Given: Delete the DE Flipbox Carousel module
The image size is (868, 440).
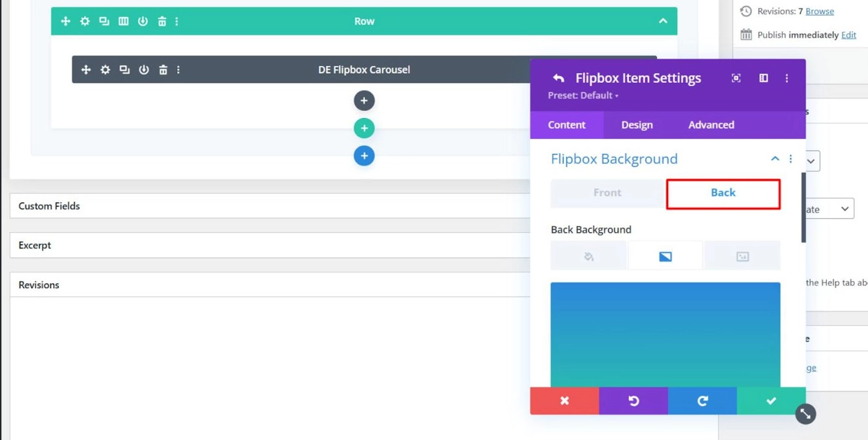Looking at the screenshot, I should 163,70.
